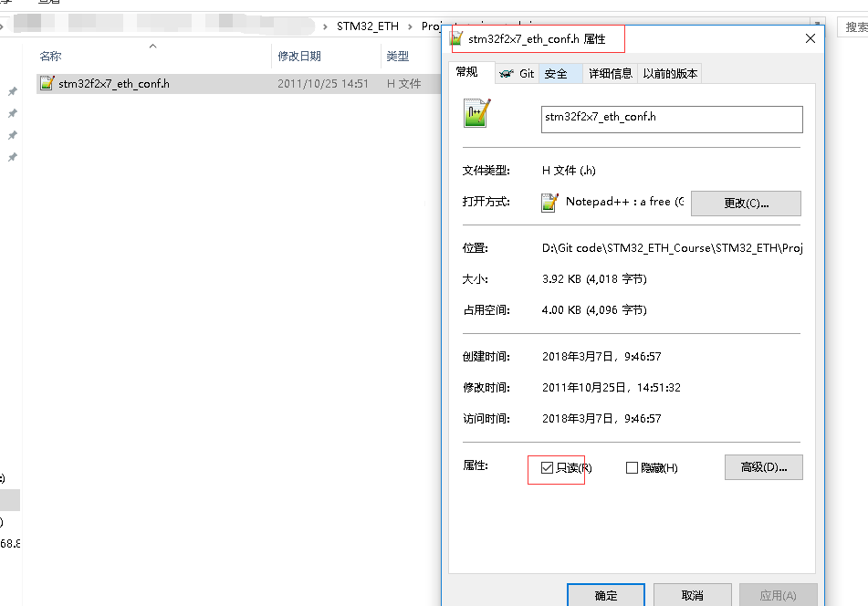Click 取消 to cancel the dialog
The width and height of the screenshot is (868, 606).
[x=692, y=594]
